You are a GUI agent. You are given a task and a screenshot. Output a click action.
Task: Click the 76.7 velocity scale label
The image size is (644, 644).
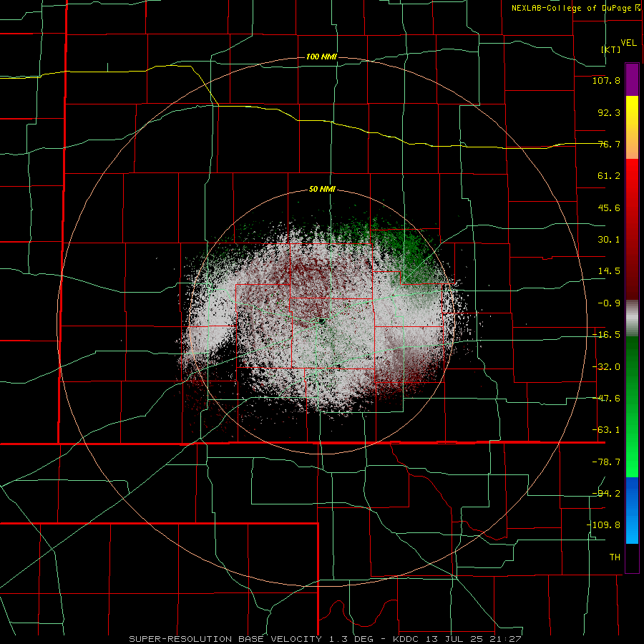pyautogui.click(x=609, y=144)
